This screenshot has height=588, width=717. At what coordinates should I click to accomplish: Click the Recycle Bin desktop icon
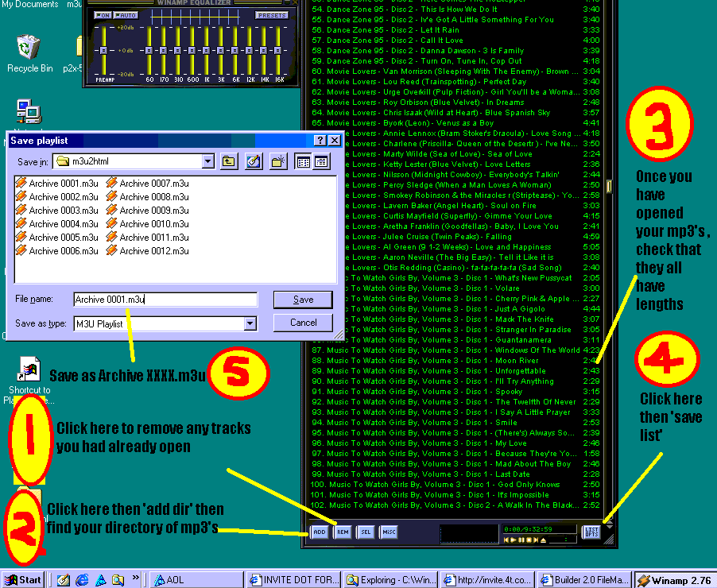[29, 53]
